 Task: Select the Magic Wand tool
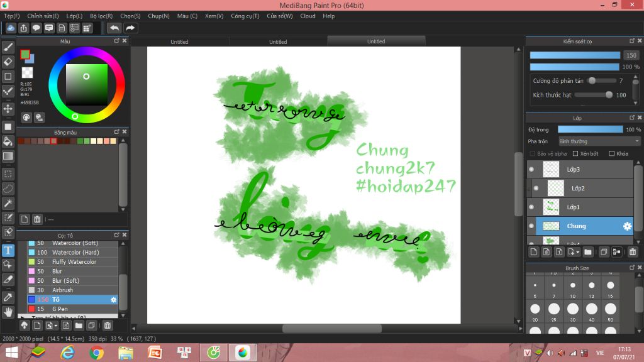pyautogui.click(x=8, y=203)
